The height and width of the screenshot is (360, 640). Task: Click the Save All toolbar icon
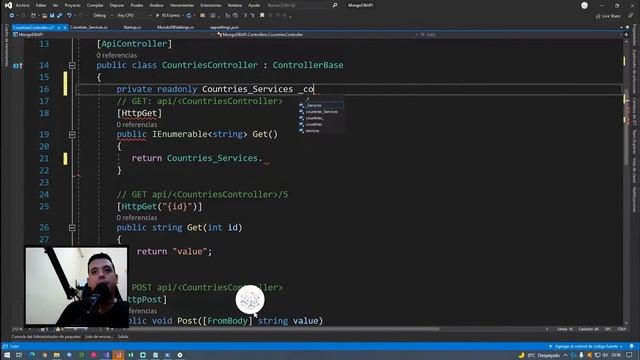(60, 16)
